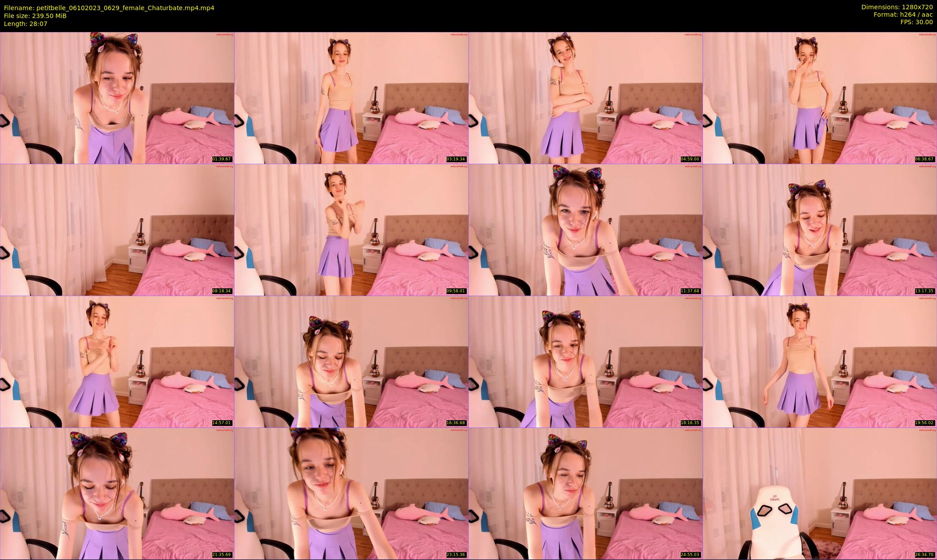This screenshot has height=560, width=937.
Task: Click the FPS 30.00 text
Action: pos(916,22)
